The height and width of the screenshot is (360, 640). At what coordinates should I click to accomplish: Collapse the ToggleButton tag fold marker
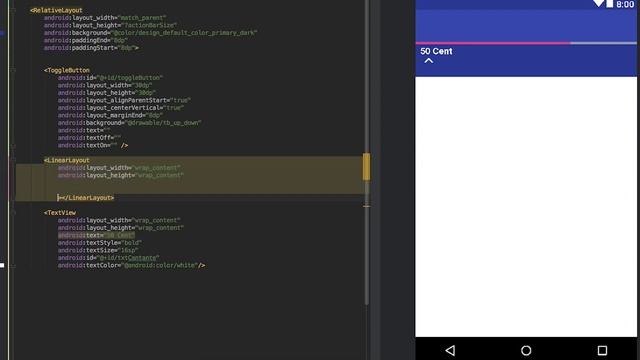pyautogui.click(x=13, y=70)
